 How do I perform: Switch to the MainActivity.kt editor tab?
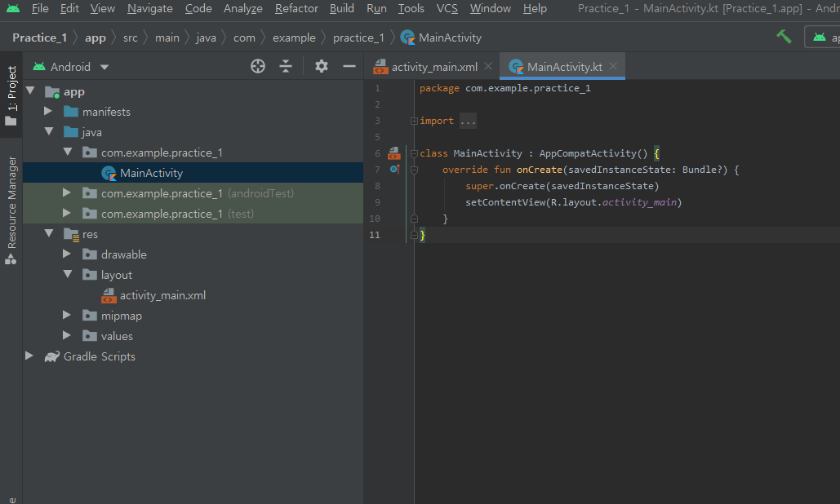[x=562, y=67]
